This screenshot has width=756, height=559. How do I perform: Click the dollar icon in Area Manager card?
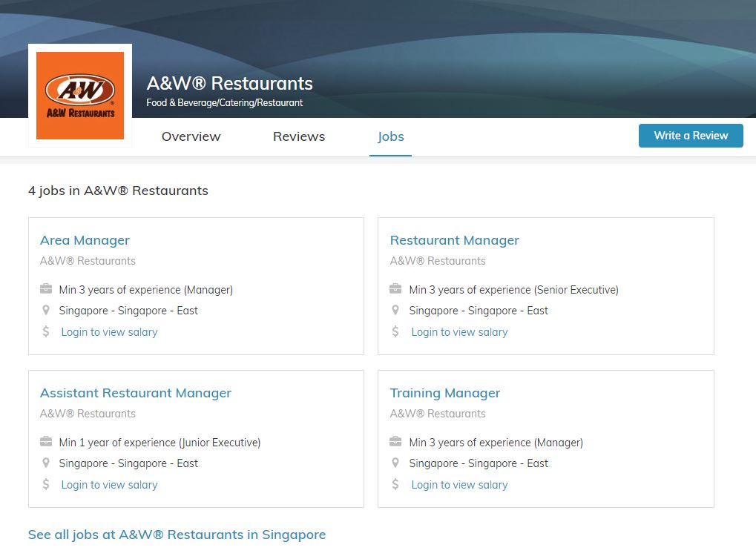46,332
